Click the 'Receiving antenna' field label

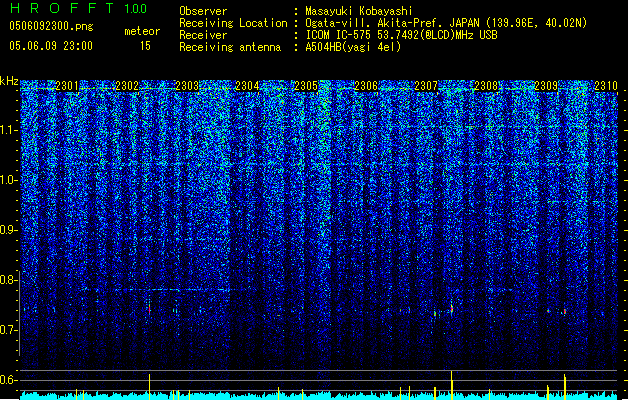click(x=230, y=47)
